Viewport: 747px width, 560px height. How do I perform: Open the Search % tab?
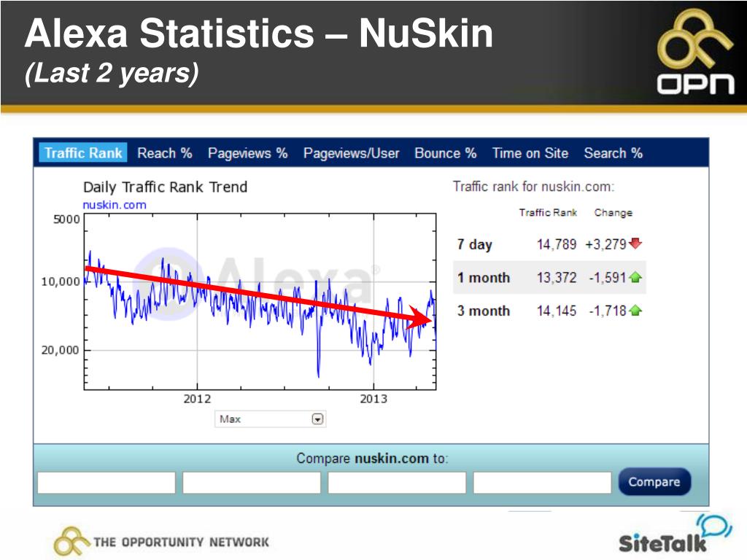[x=613, y=153]
